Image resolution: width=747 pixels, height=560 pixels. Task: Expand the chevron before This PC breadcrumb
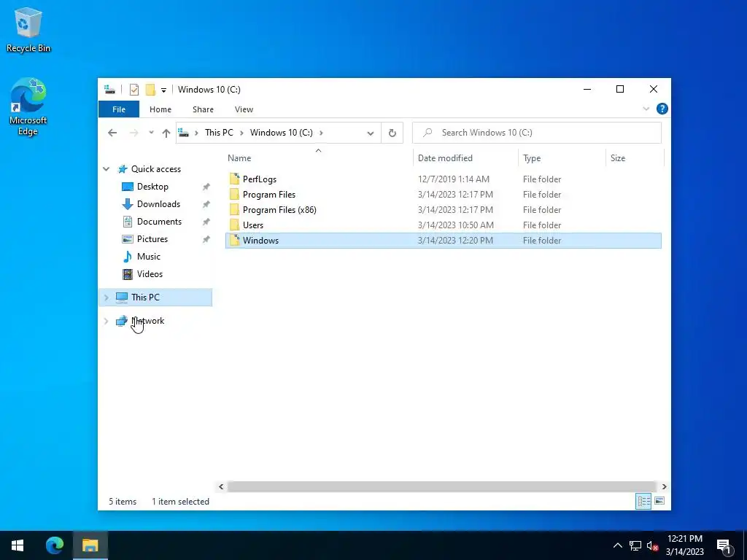tap(196, 133)
